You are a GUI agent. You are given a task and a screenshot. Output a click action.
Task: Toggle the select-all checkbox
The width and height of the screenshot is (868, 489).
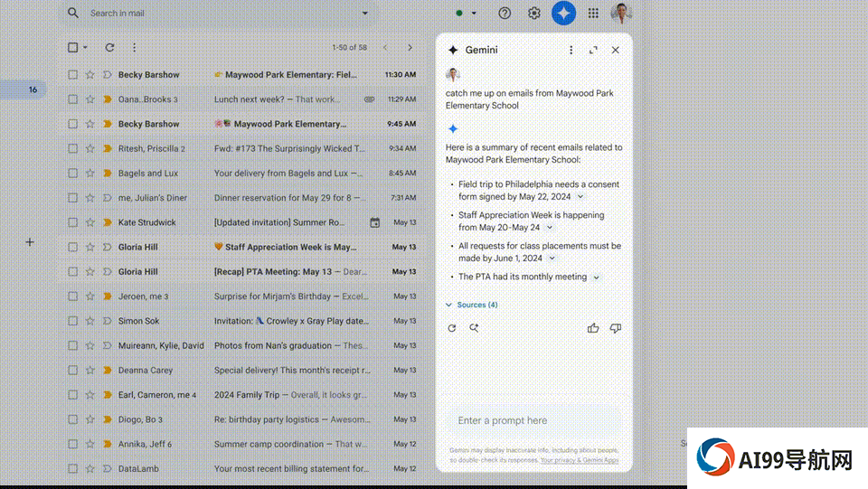pyautogui.click(x=72, y=48)
